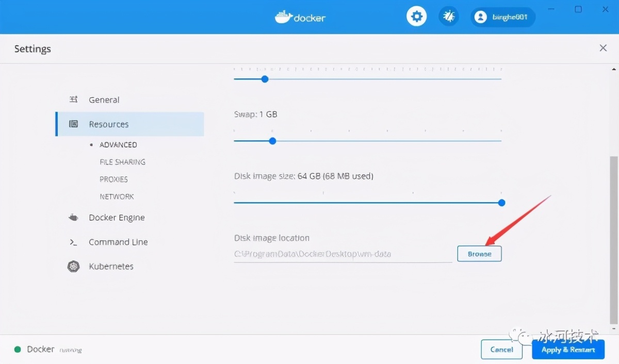
Task: Open Docker Engine settings via its whale icon
Action: 73,217
